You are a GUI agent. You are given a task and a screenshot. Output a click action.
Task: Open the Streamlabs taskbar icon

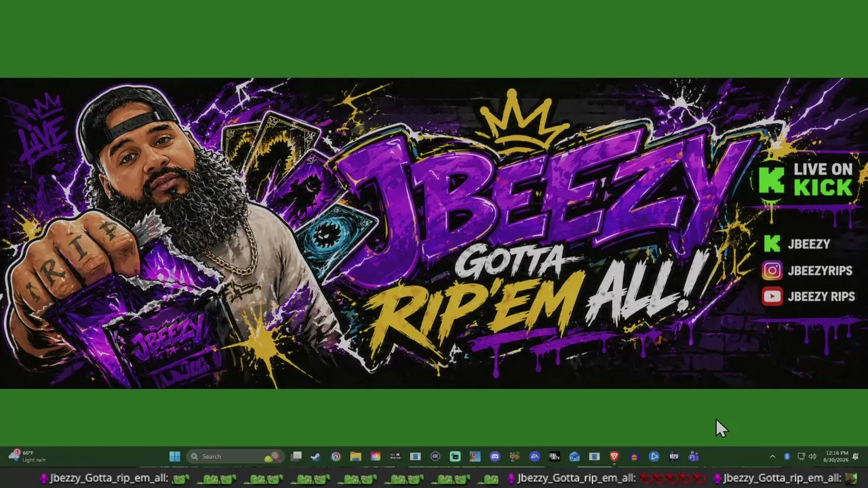pyautogui.click(x=455, y=457)
